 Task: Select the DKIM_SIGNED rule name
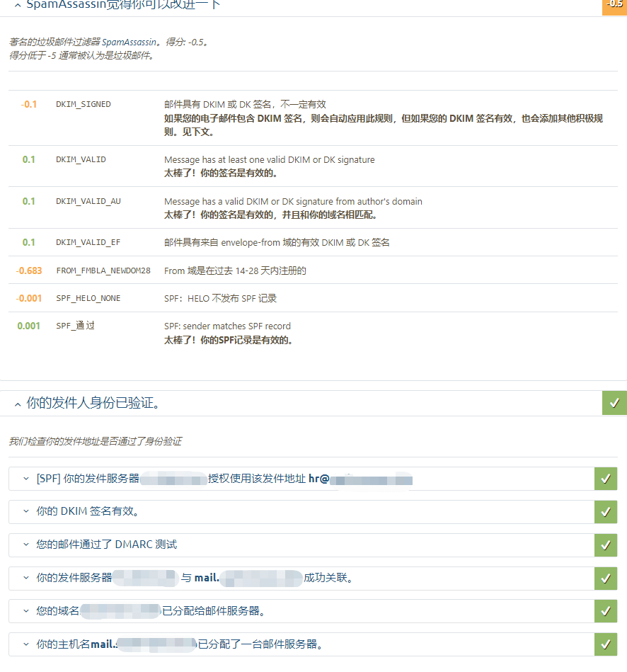tap(84, 104)
